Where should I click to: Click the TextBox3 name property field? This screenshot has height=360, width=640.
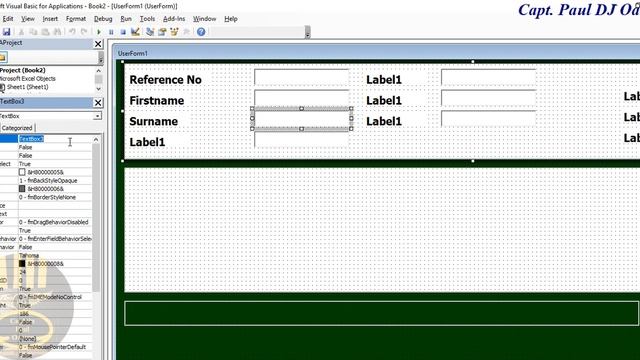(x=55, y=139)
